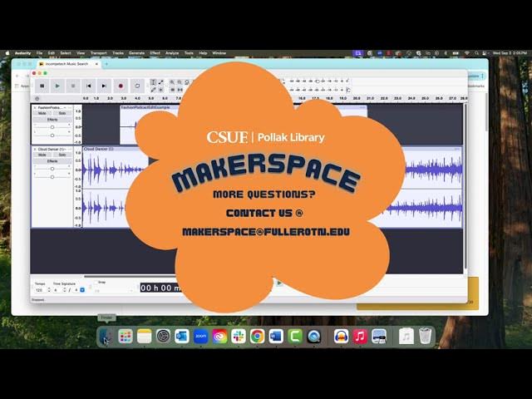532x399 pixels.
Task: Open the Transport menu
Action: coord(98,53)
